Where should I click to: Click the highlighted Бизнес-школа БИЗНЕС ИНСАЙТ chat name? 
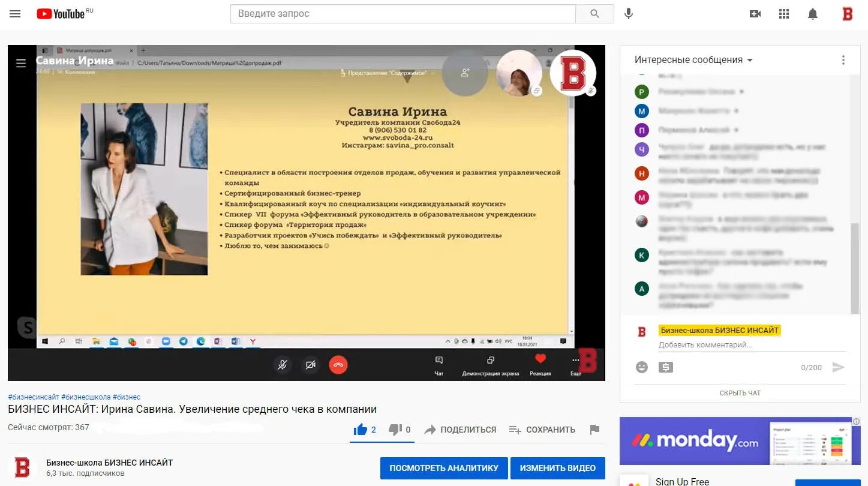[719, 330]
